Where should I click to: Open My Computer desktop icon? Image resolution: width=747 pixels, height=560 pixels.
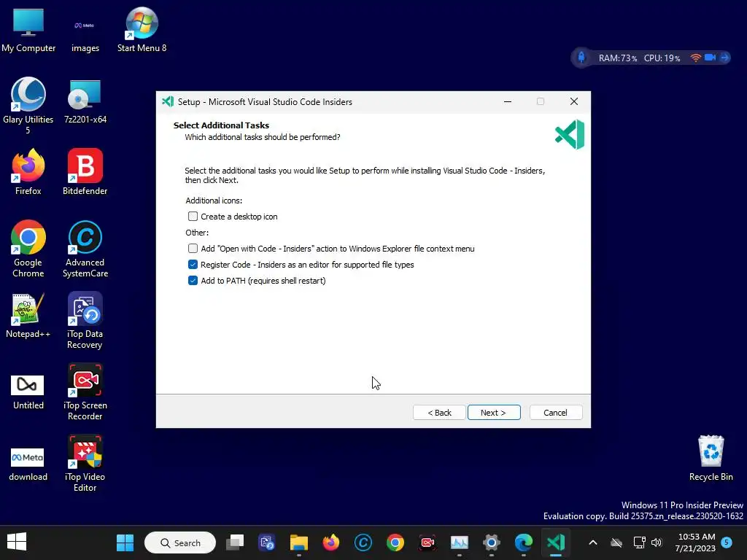pos(28,31)
